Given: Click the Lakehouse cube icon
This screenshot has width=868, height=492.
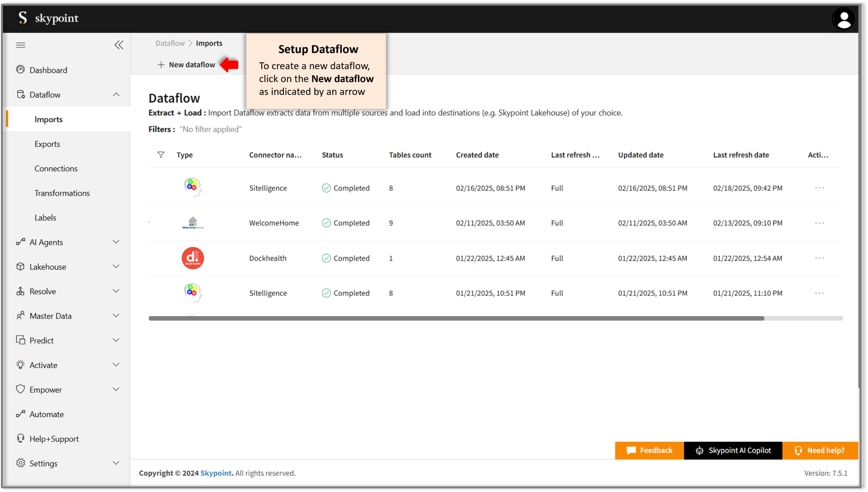Looking at the screenshot, I should coord(20,267).
